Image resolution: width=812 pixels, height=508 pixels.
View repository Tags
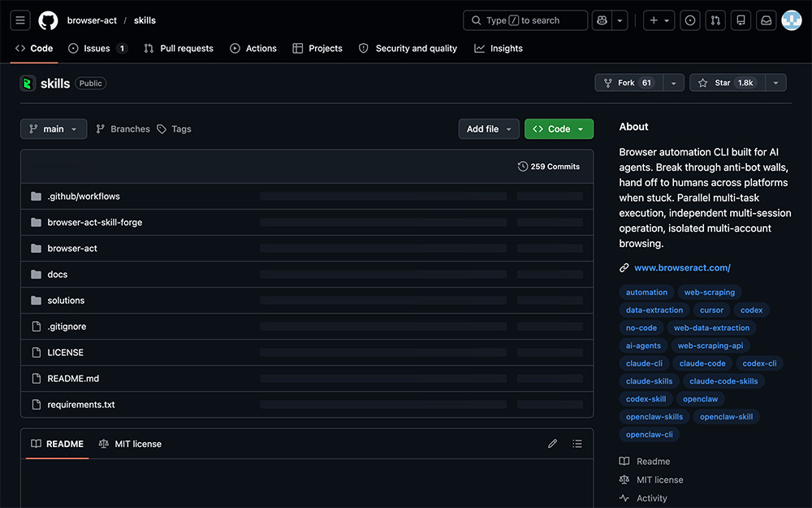pyautogui.click(x=174, y=129)
